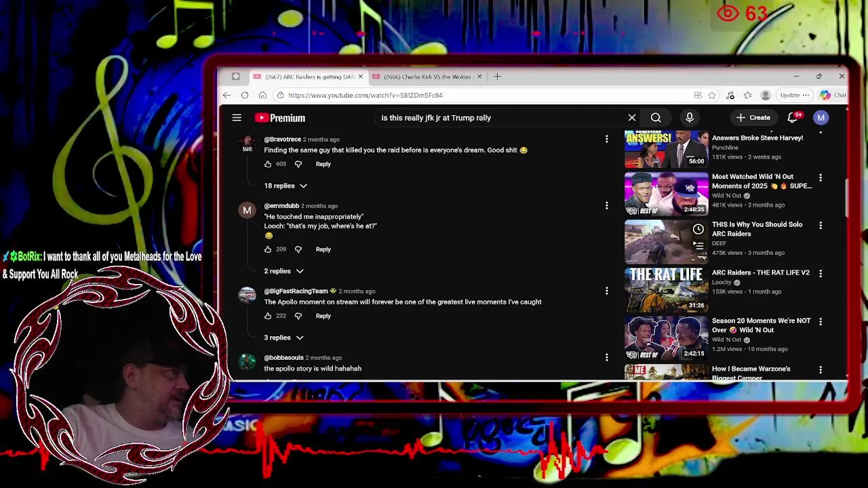Screen dimensions: 868x488
Task: Open options menu for @Bravotrece comment
Action: pos(606,139)
